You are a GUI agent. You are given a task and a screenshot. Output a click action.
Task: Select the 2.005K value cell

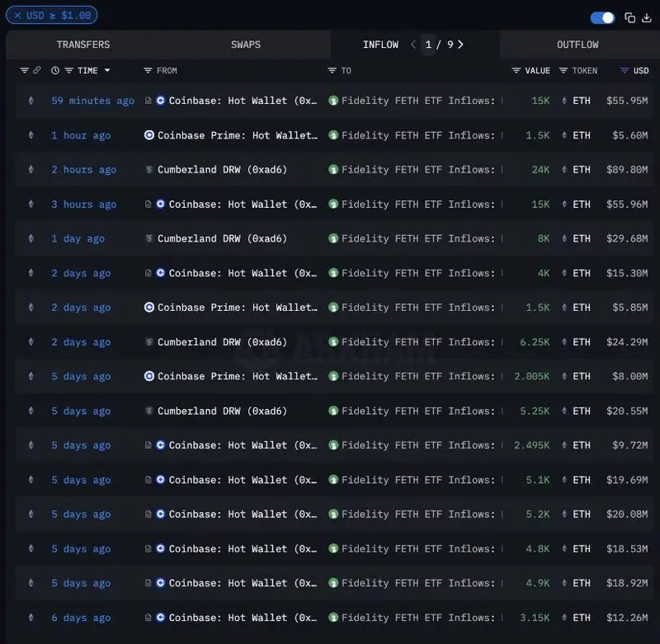[531, 377]
